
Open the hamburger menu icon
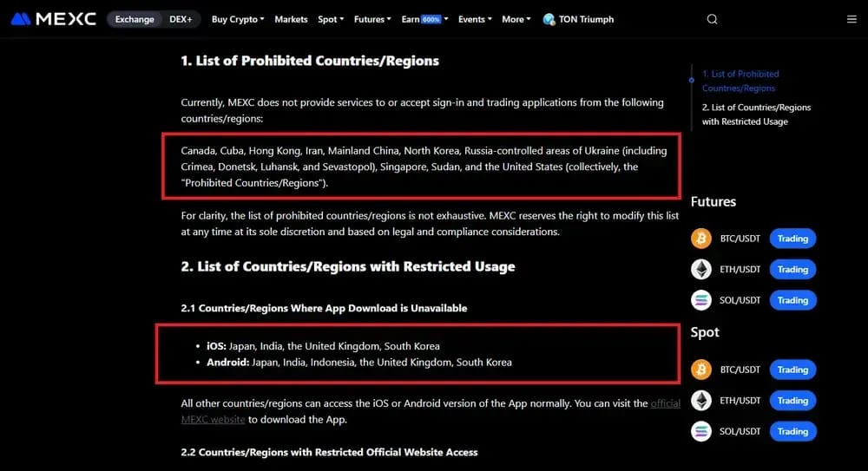[x=852, y=19]
